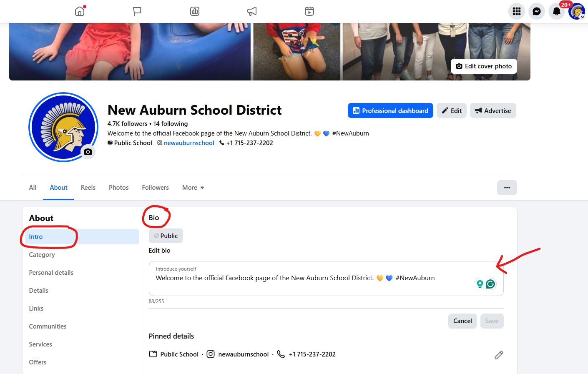Cancel the bio edit
This screenshot has width=588, height=374.
tap(462, 321)
